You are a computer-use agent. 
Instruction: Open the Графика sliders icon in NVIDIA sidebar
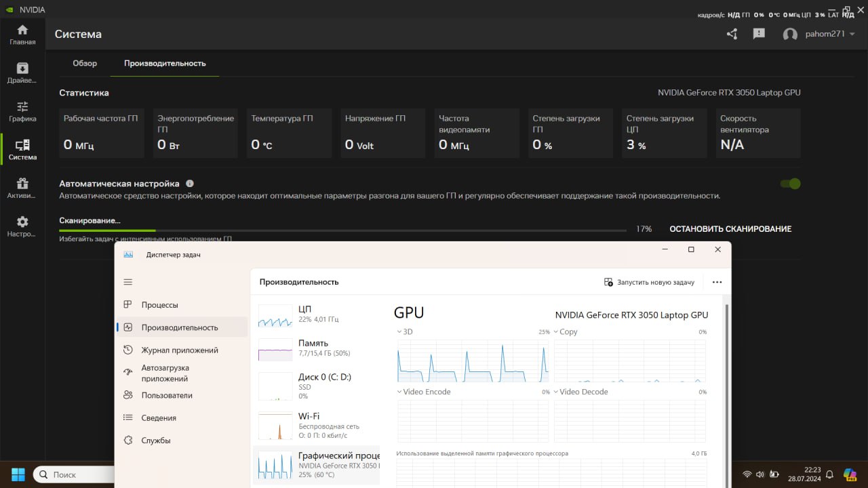click(x=22, y=106)
